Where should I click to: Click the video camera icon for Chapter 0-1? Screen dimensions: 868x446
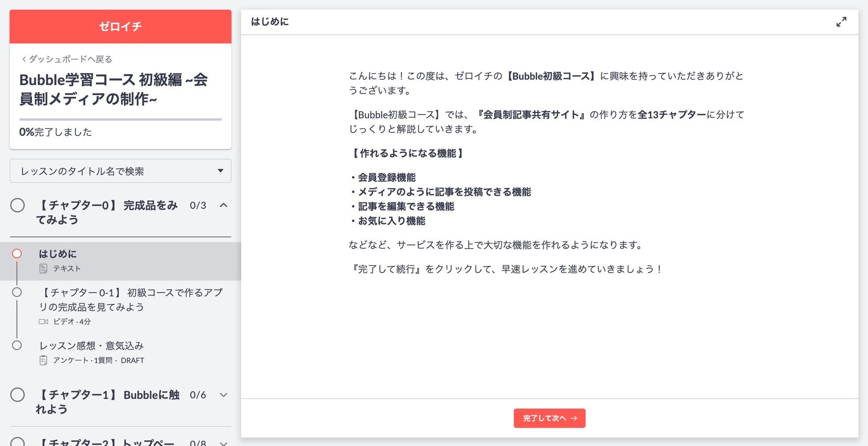(x=43, y=322)
